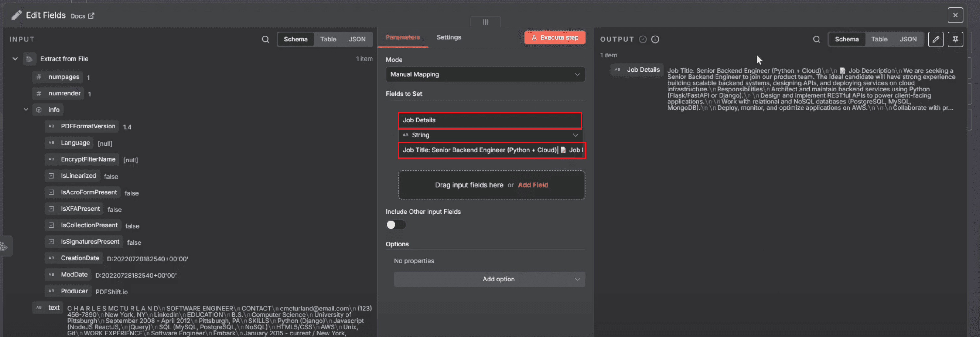This screenshot has height=337, width=980.
Task: Click the Add Field link
Action: point(533,185)
